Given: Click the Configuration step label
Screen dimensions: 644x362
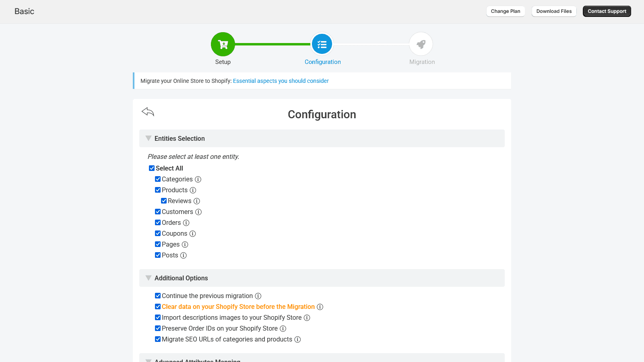Looking at the screenshot, I should [x=323, y=62].
